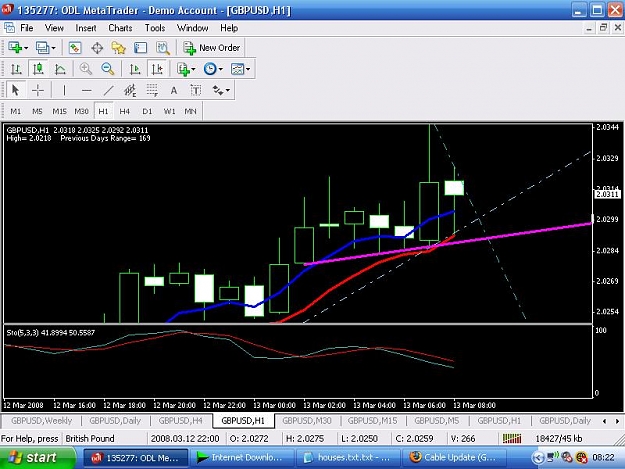The width and height of the screenshot is (625, 469).
Task: Switch timeframe to W1
Action: point(169,111)
